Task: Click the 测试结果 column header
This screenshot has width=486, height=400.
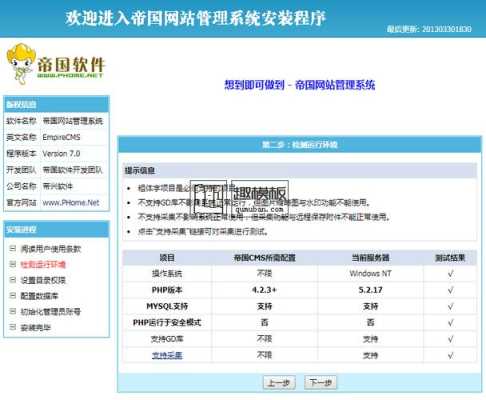Action: pos(450,258)
